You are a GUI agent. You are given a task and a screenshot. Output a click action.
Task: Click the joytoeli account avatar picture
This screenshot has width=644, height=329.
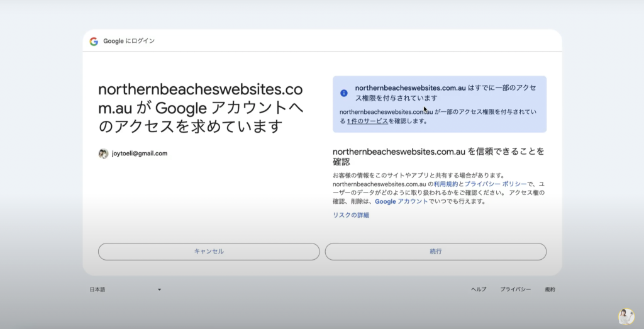(x=103, y=153)
